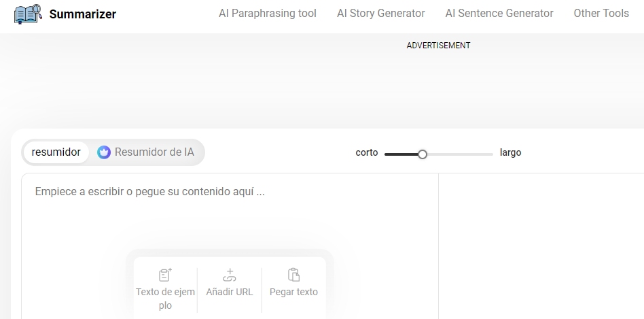Select the resumidor tab
Screen dimensions: 644x319
(56, 152)
